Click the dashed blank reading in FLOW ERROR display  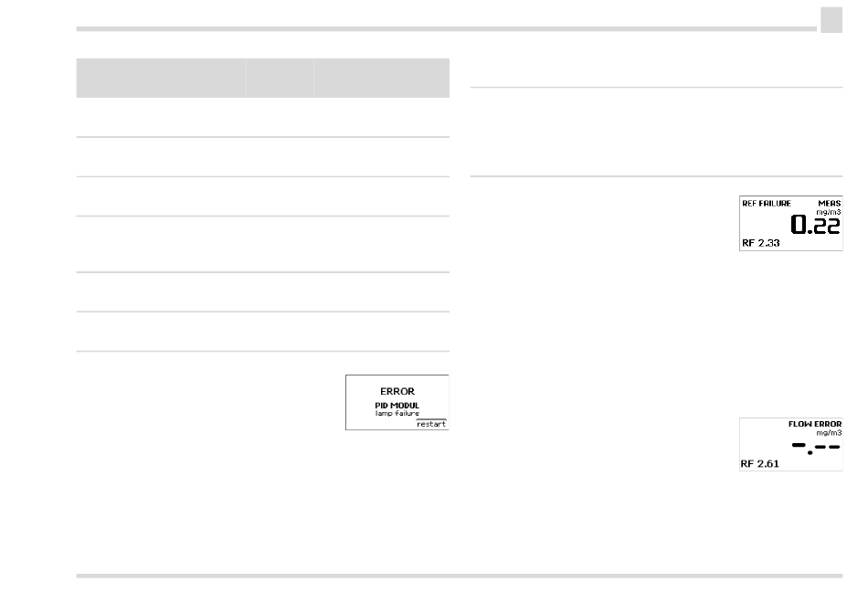click(x=816, y=447)
